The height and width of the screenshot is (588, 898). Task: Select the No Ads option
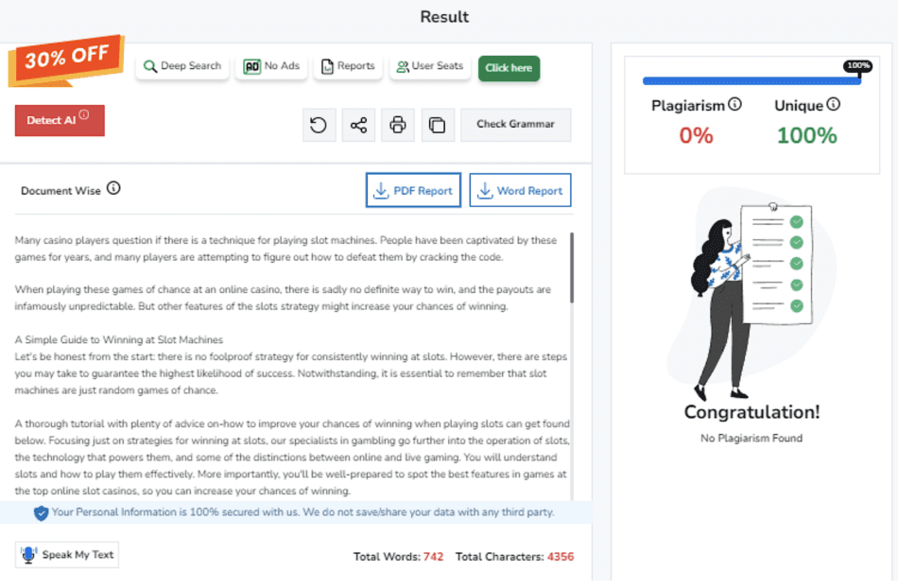tap(271, 66)
